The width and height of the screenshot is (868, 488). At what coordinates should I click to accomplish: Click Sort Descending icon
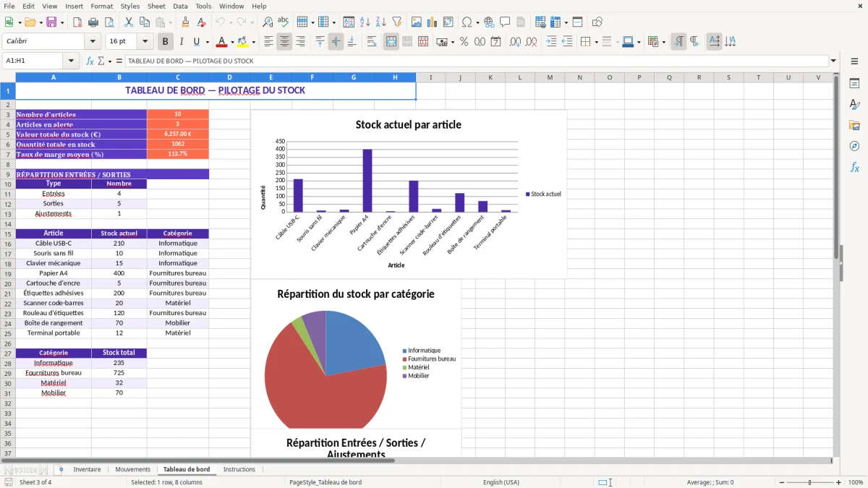(x=380, y=22)
